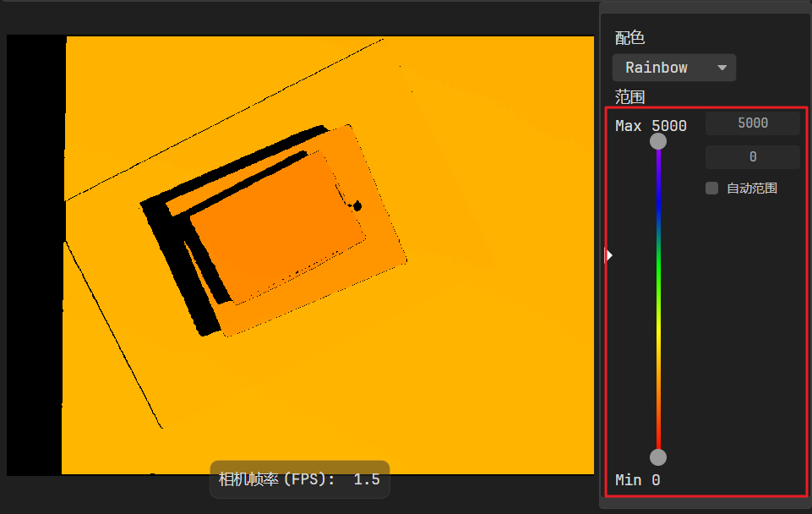Image resolution: width=812 pixels, height=514 pixels.
Task: Click the dropdown arrow beside Rainbow
Action: coord(722,68)
